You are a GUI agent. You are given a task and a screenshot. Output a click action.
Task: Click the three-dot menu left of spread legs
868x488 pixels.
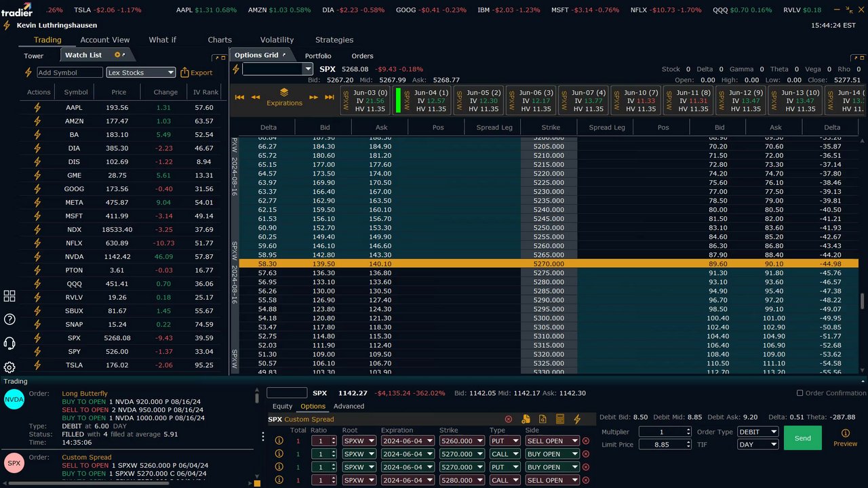pos(263,437)
